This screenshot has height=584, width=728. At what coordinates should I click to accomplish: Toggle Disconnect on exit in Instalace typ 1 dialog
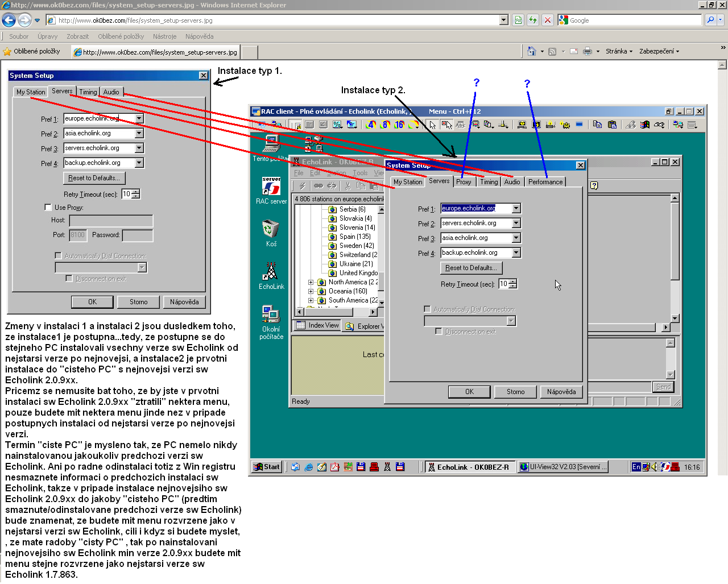[x=69, y=279]
